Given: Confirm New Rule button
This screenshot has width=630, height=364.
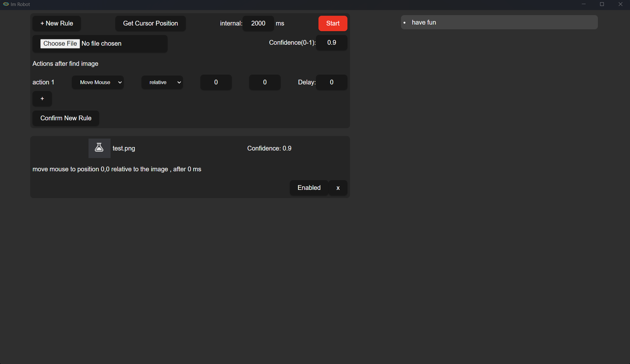Looking at the screenshot, I should click(66, 118).
